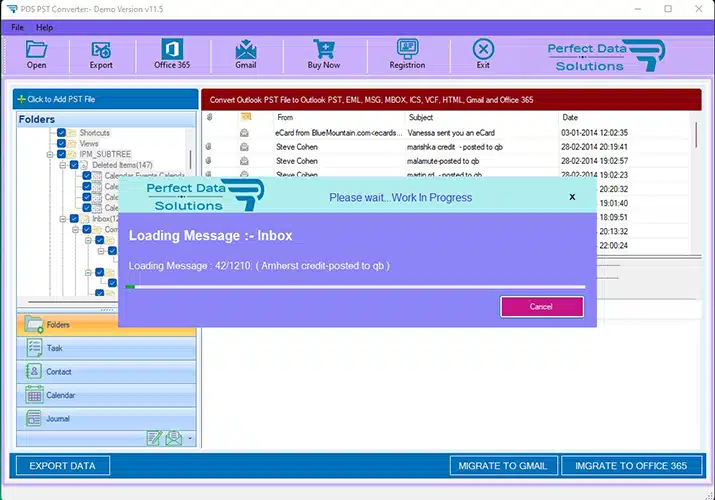Click Perfect Data Solutions logo in toolbar
Image resolution: width=715 pixels, height=500 pixels.
[x=606, y=56]
